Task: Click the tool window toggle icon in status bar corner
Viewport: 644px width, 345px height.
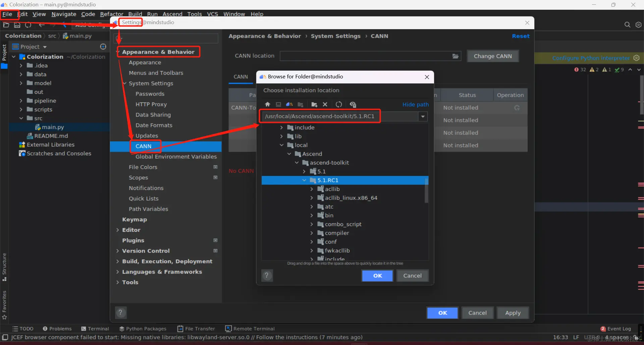Action: [x=5, y=337]
